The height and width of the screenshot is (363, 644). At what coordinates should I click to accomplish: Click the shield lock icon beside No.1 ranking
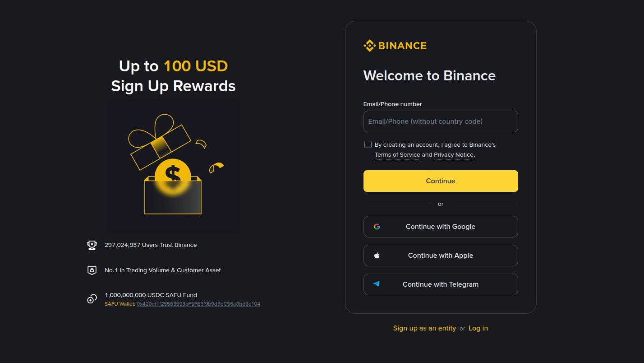point(92,270)
